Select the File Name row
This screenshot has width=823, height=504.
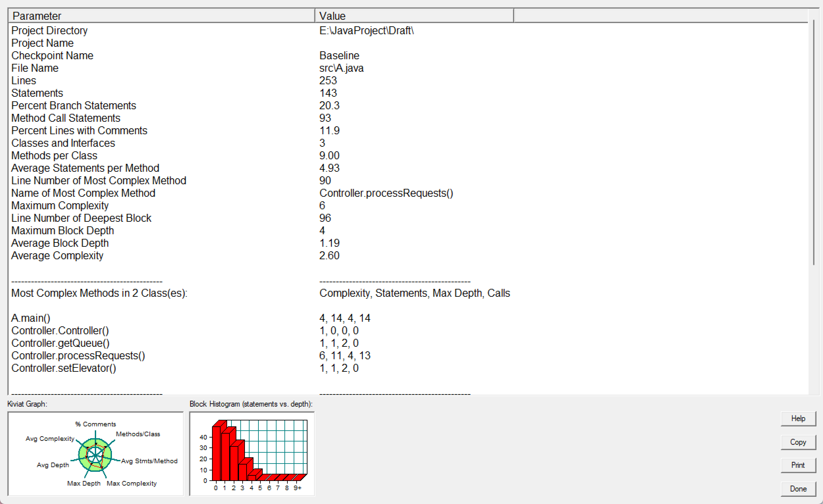tap(35, 68)
